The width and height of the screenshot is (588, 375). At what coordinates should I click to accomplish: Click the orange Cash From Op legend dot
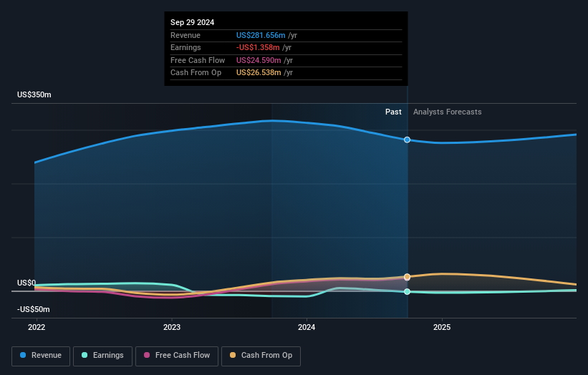233,355
